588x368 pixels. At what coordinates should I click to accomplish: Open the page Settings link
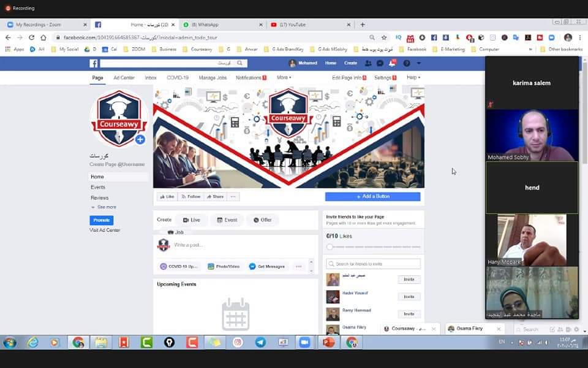pos(385,78)
